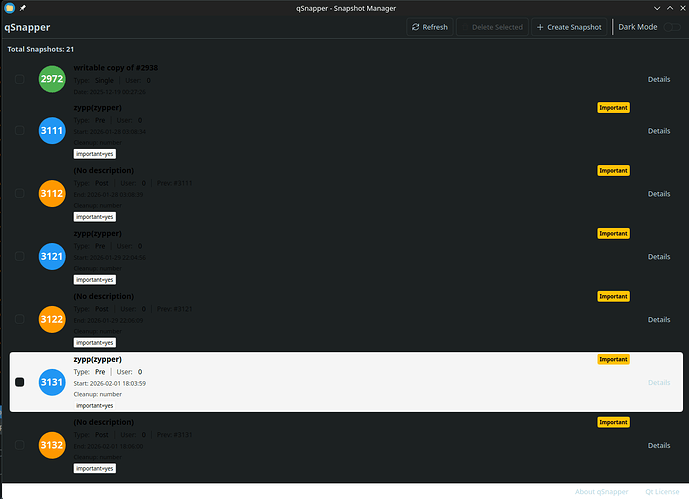
Task: Click the blue 3131 snapshot circle
Action: coord(52,382)
